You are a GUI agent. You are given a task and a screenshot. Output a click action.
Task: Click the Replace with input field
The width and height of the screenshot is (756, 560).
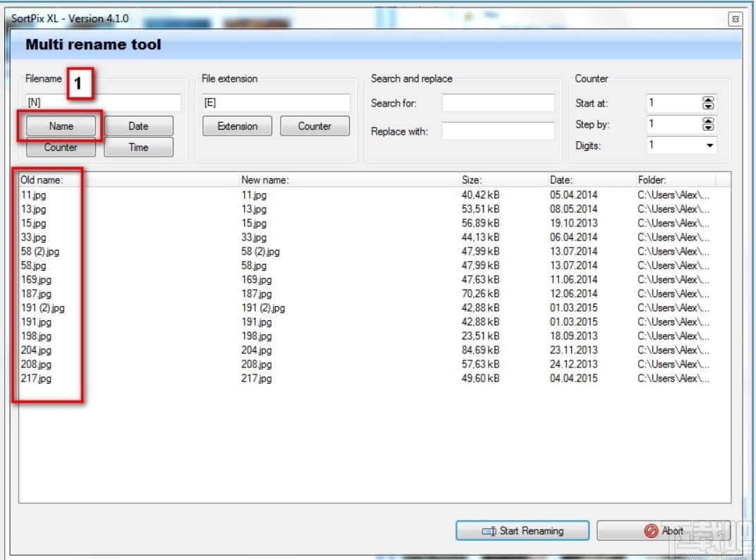[498, 130]
